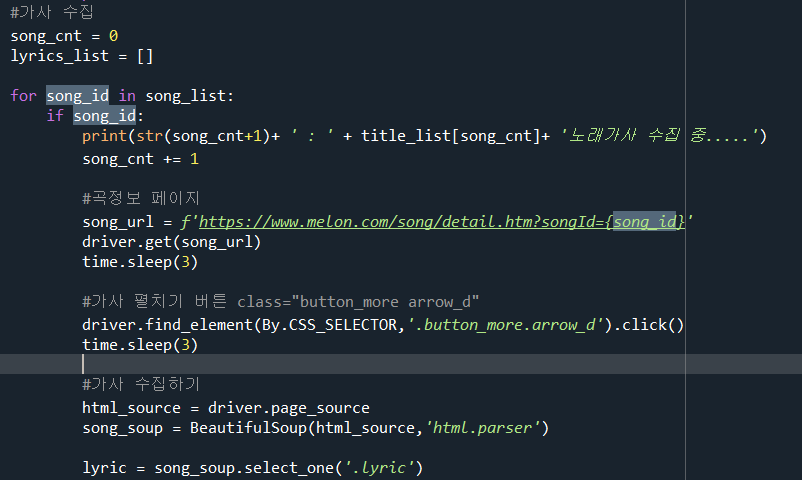Click the line 'song_cnt += 1'
802x480 pixels.
pyautogui.click(x=141, y=159)
